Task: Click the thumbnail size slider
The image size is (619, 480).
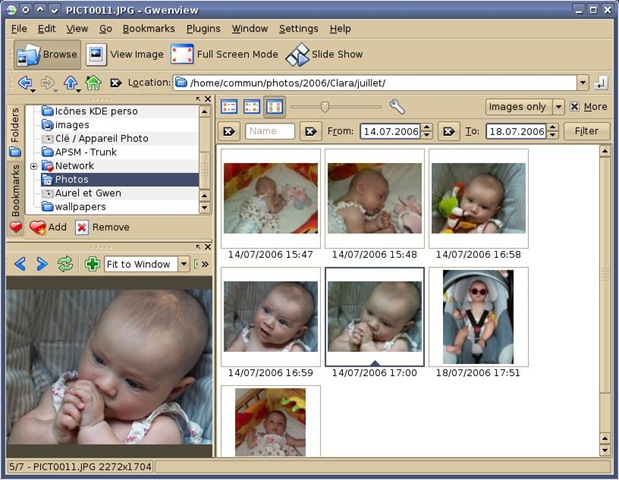Action: pyautogui.click(x=325, y=107)
